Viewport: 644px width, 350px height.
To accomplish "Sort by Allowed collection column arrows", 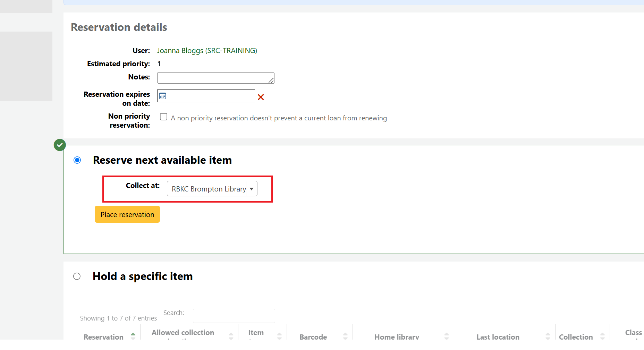I will point(231,336).
